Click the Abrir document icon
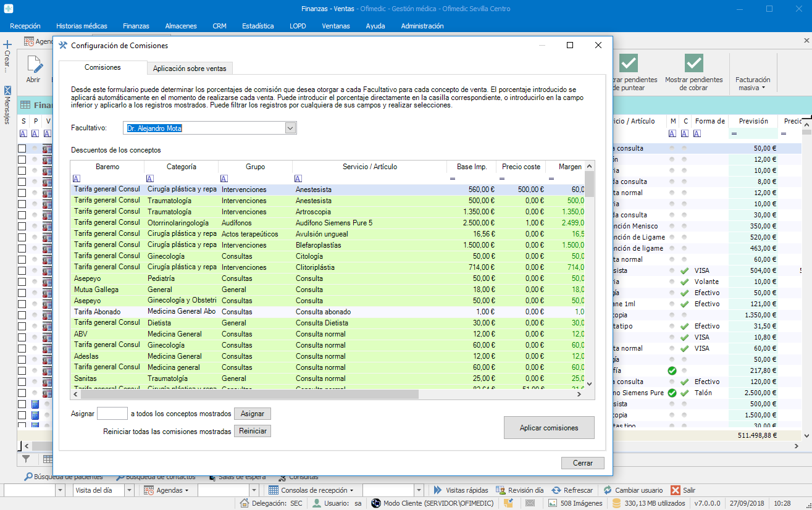Screen dimensions: 812x510 point(33,65)
